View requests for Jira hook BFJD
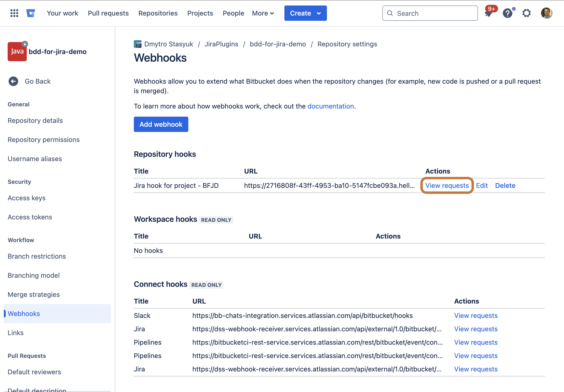 [447, 185]
